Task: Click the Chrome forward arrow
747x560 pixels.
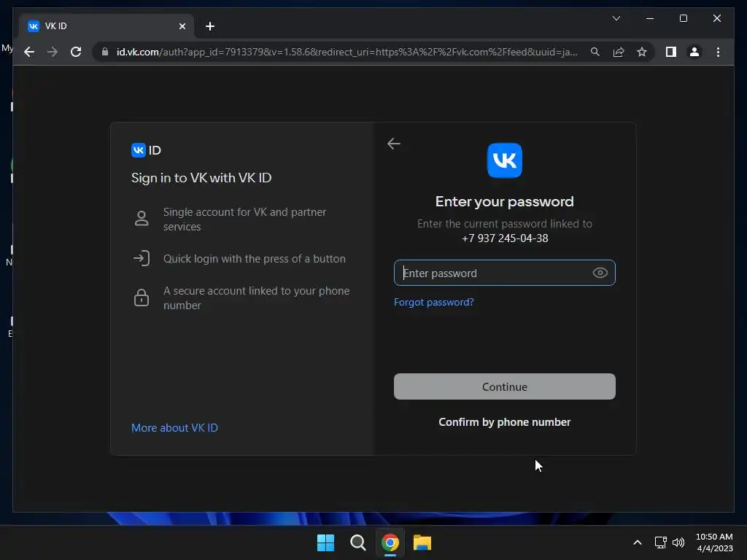Action: (53, 52)
